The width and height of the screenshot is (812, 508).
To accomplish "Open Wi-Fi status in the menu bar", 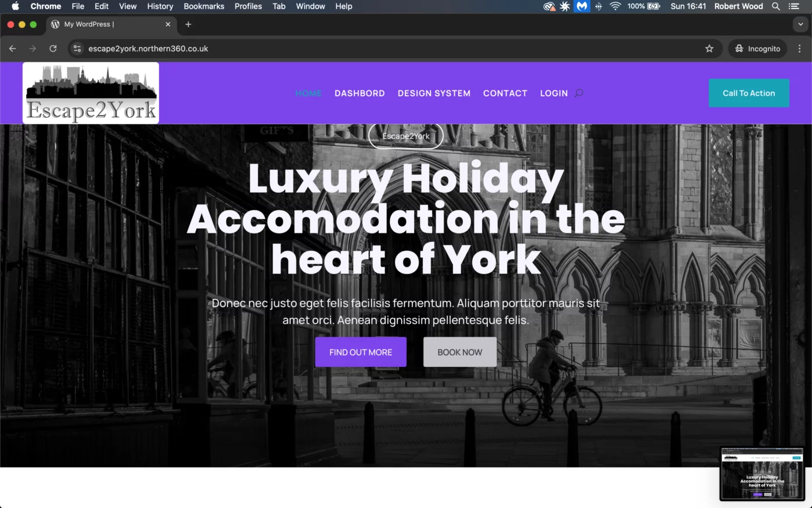I will 615,6.
